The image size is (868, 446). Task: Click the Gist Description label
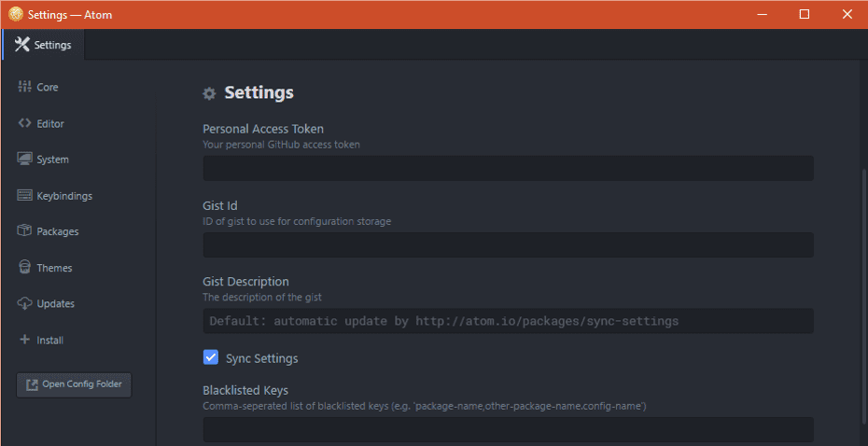245,282
